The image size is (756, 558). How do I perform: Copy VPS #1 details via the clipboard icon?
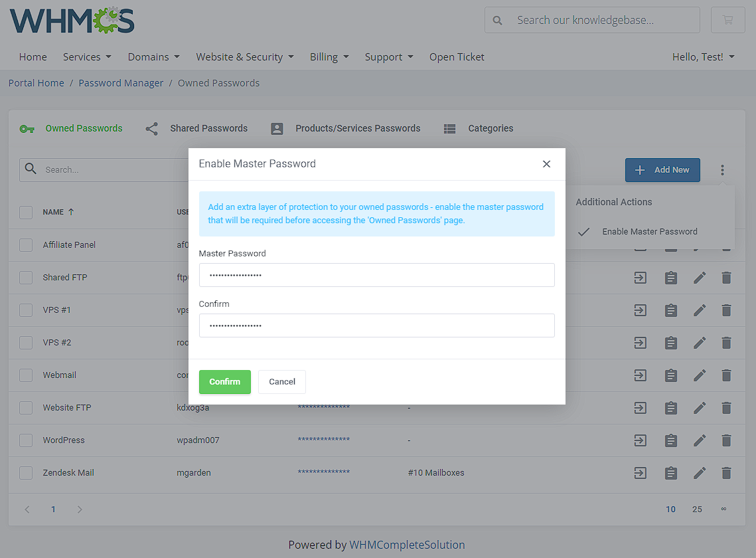pos(670,310)
